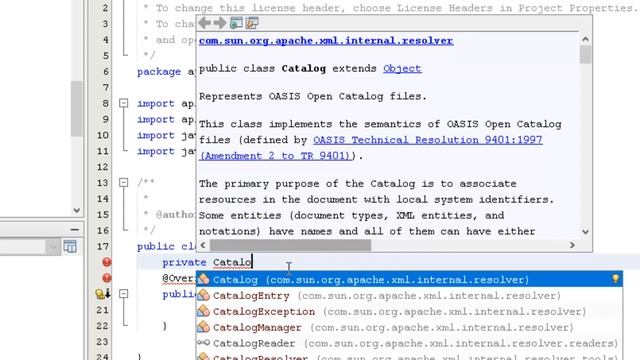This screenshot has height=360, width=640.
Task: Click the lightbulb hint on Catalog suggestion
Action: point(616,279)
